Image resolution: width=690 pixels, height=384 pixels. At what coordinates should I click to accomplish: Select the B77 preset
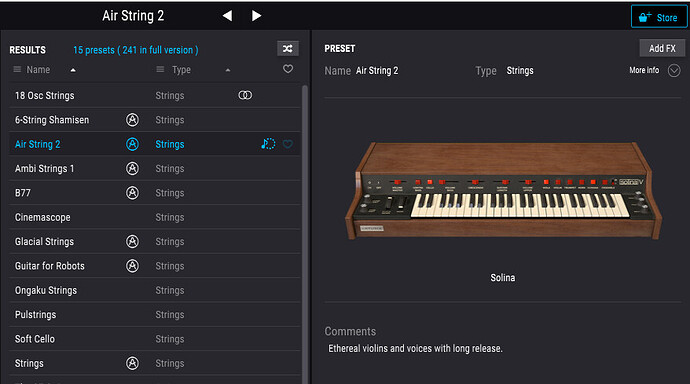(x=22, y=193)
